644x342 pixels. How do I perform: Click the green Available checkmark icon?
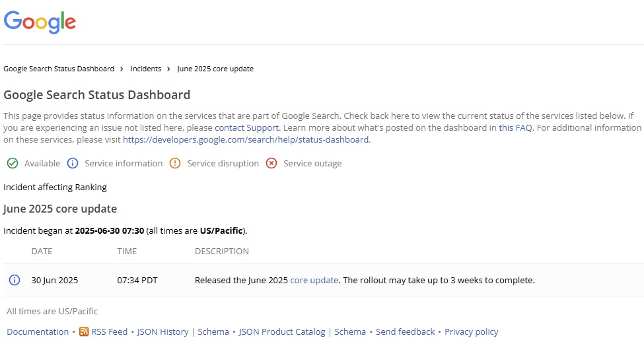click(12, 163)
